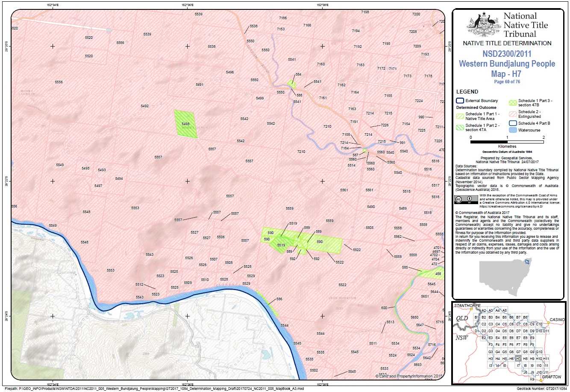The image size is (570, 392).
Task: Click the LEGEND heading
Action: click(x=467, y=92)
